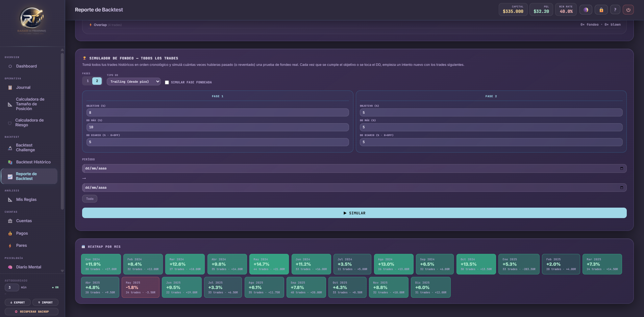Open calendar picker on the end date field
The image size is (644, 317).
point(622,188)
